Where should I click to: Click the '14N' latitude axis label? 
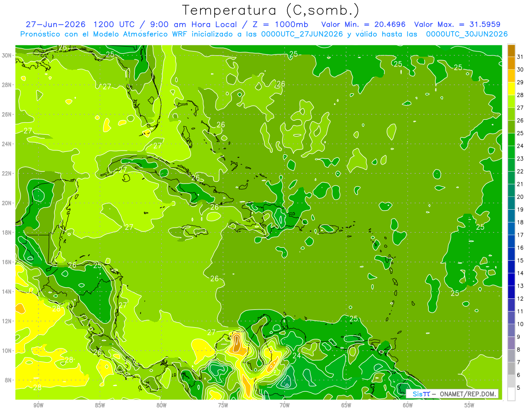tap(7, 291)
